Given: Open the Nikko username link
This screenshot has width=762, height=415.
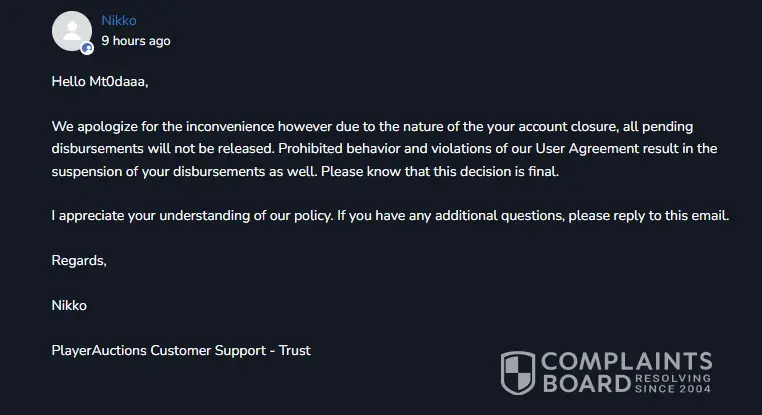Looking at the screenshot, I should click(x=118, y=20).
